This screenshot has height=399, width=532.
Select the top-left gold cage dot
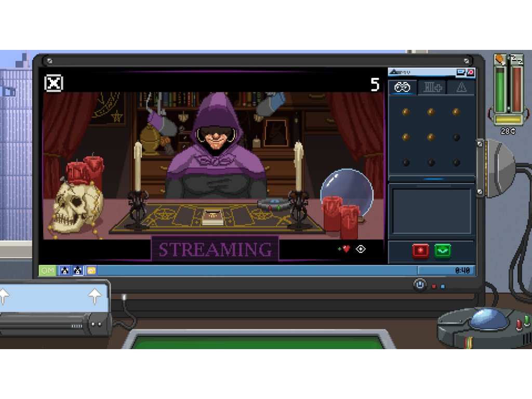406,112
